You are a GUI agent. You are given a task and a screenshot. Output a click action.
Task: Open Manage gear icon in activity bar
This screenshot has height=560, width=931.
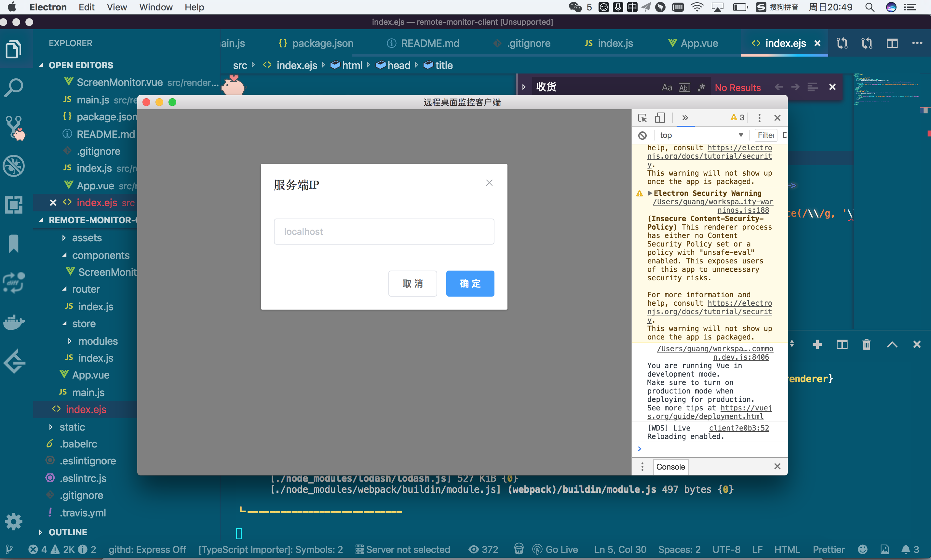coord(14,522)
